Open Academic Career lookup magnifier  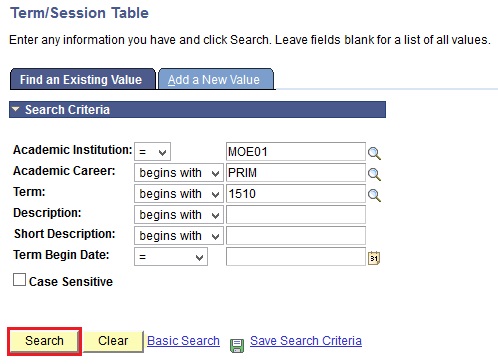pos(374,174)
